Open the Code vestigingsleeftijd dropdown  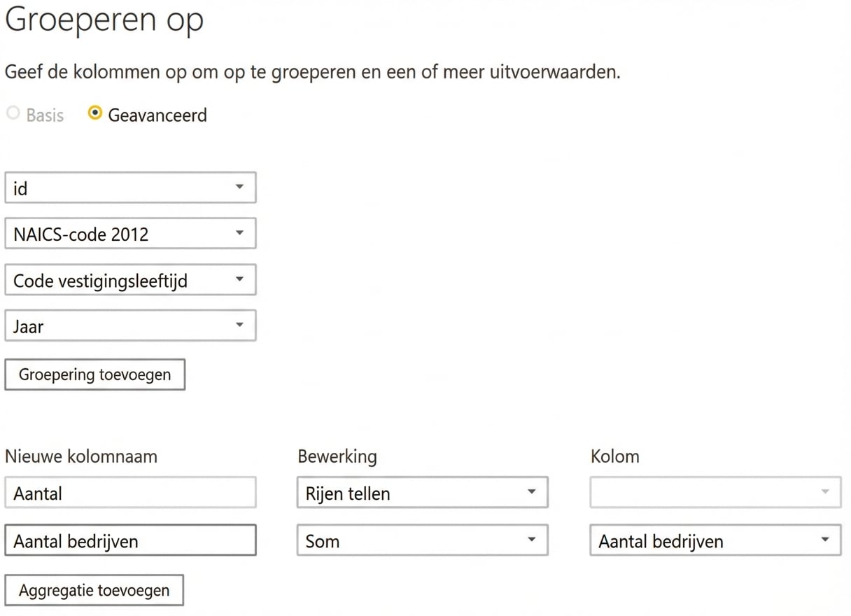click(x=130, y=280)
